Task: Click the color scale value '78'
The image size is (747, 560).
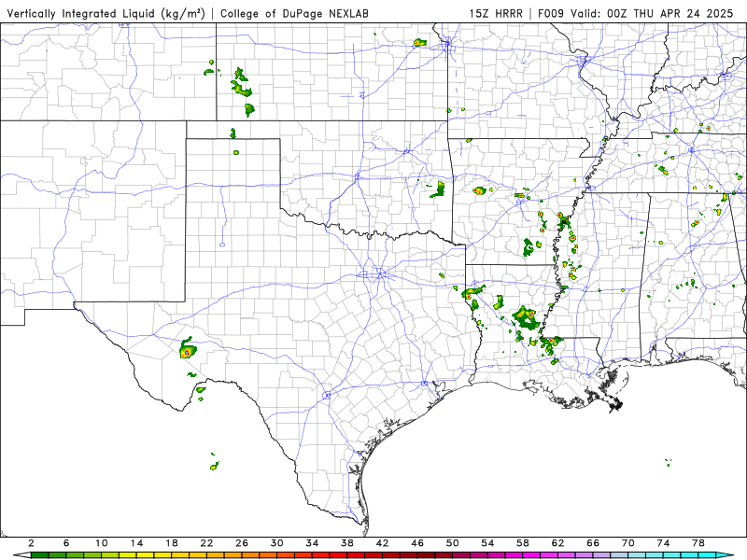Action: tap(698, 543)
